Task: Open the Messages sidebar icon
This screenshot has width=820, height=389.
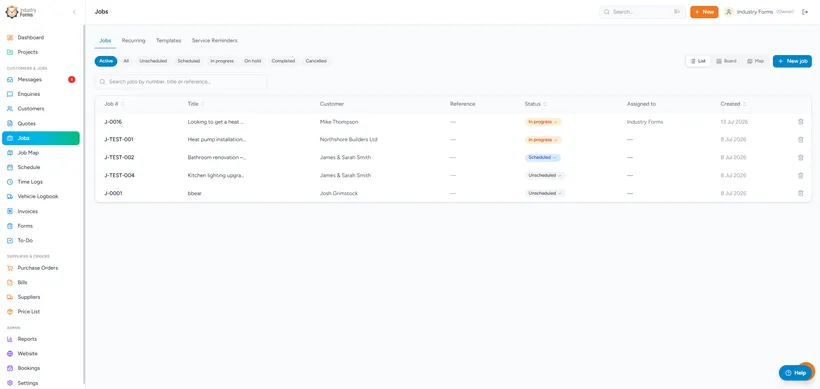Action: (x=10, y=79)
